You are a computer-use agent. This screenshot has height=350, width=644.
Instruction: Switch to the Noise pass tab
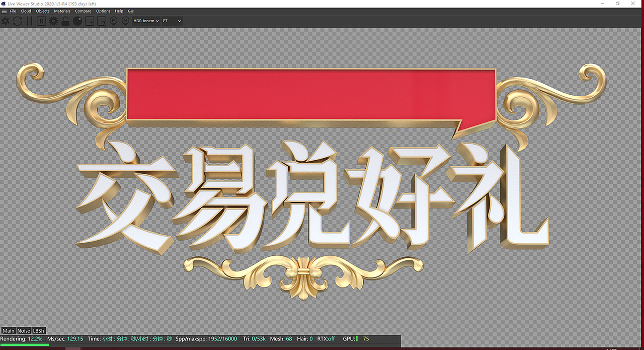coord(23,331)
